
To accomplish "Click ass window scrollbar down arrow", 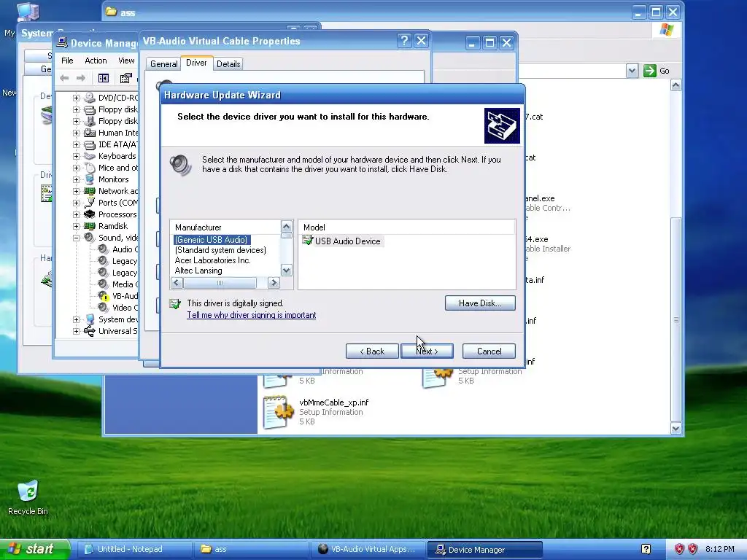I will coord(676,429).
